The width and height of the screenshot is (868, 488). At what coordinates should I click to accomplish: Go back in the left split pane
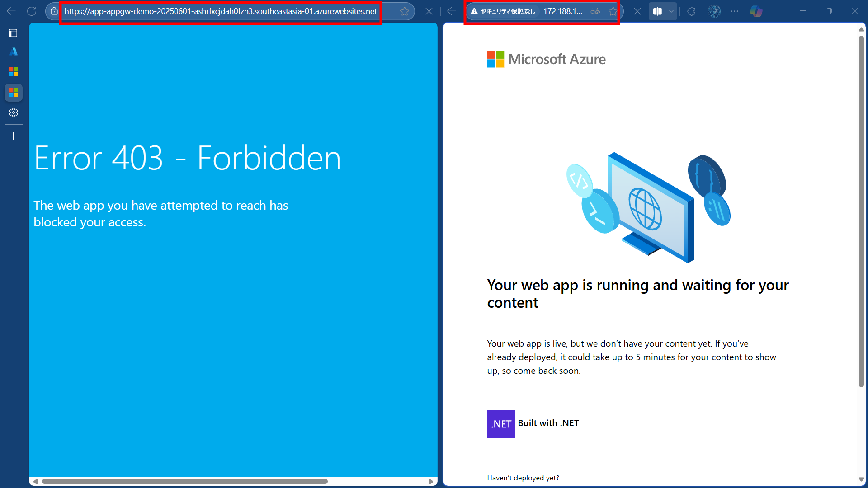[x=11, y=11]
